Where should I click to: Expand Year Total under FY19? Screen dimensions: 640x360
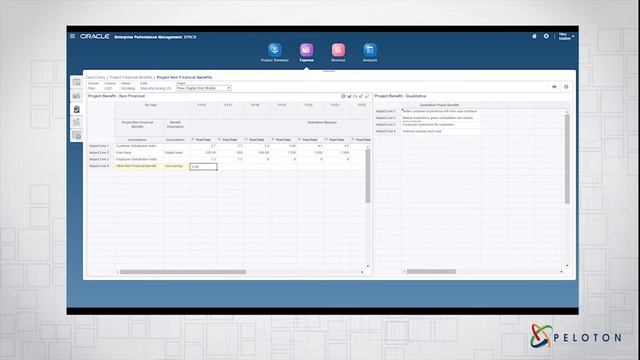273,140
